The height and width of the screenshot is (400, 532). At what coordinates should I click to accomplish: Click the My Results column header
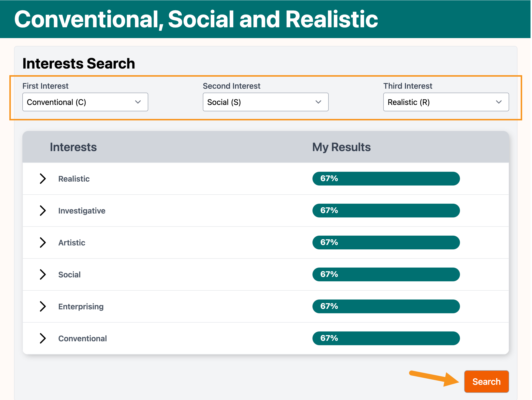click(341, 147)
